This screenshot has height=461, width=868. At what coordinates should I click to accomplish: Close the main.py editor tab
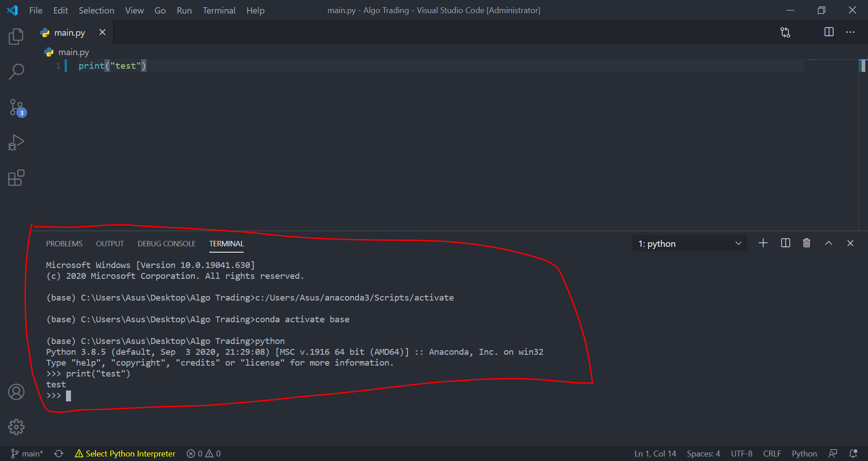pos(103,32)
